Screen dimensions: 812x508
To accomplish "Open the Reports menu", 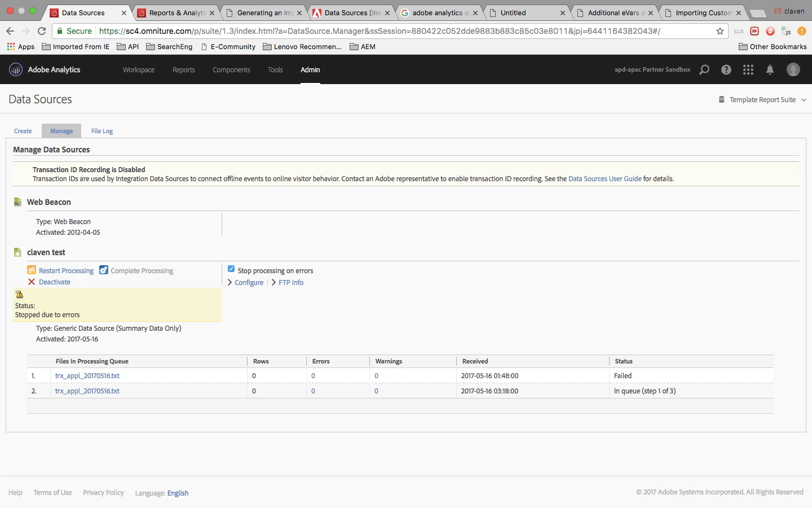I will coord(184,69).
